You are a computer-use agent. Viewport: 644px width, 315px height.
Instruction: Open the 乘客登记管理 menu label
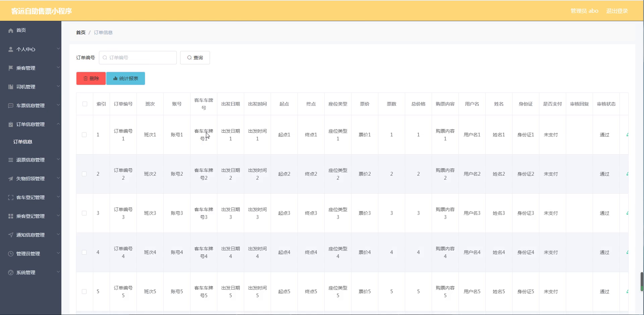31,216
